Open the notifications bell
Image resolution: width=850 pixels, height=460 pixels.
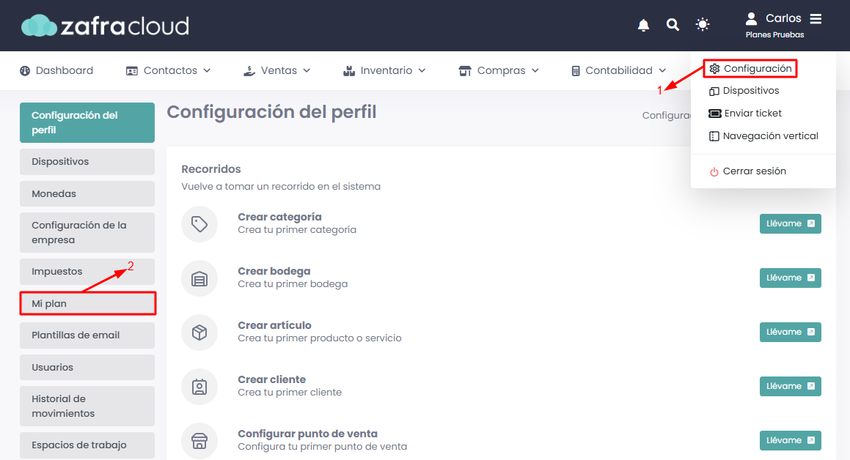(x=643, y=25)
